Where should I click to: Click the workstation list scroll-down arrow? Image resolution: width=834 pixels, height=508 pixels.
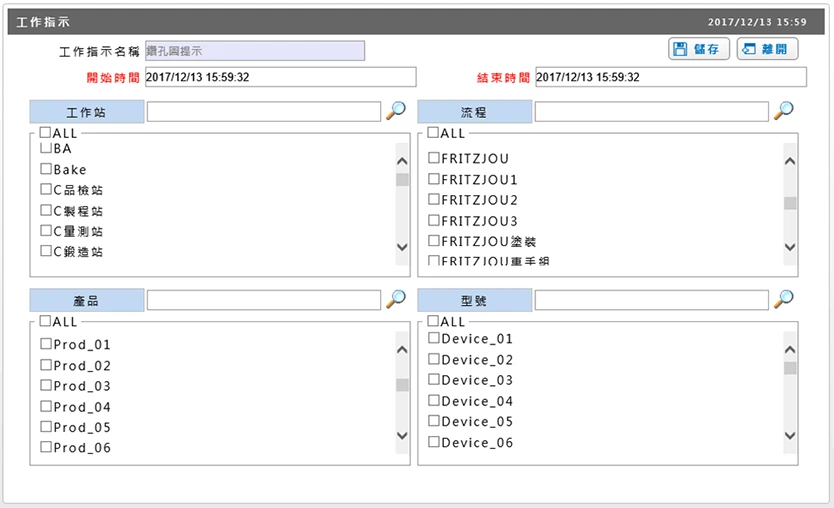point(403,247)
